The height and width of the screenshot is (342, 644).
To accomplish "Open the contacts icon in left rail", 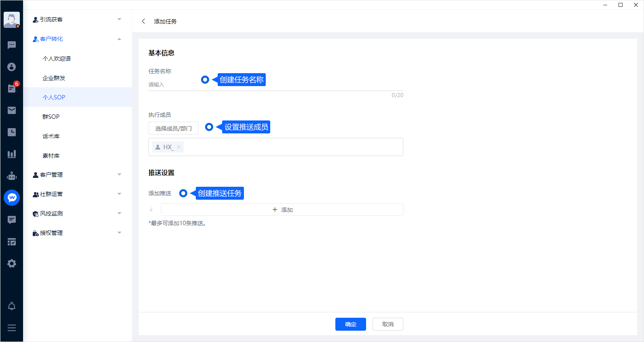I will pyautogui.click(x=12, y=67).
